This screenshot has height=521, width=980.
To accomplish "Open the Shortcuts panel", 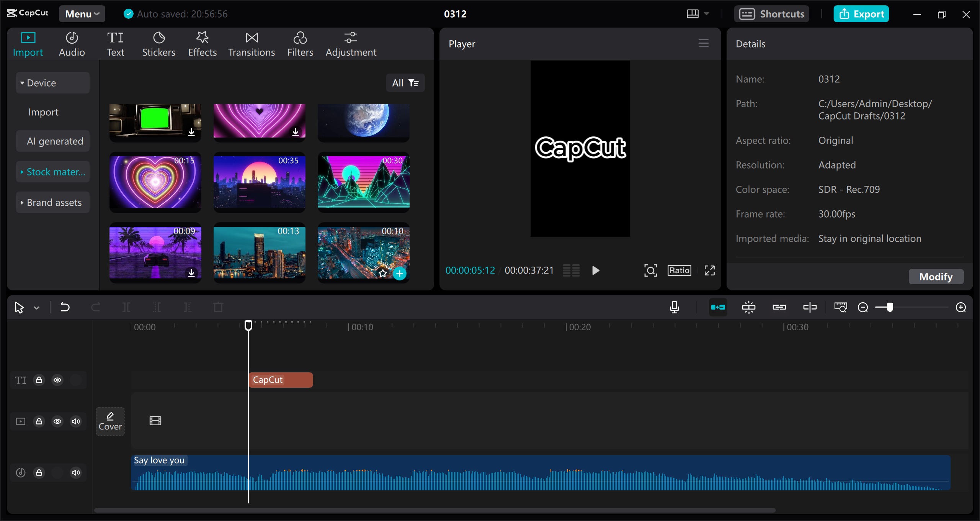I will click(772, 14).
